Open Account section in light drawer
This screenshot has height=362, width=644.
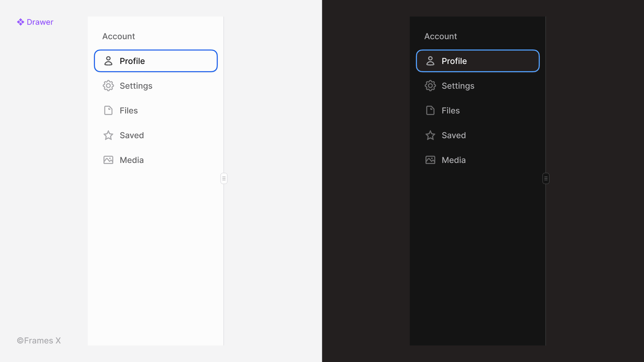point(118,36)
